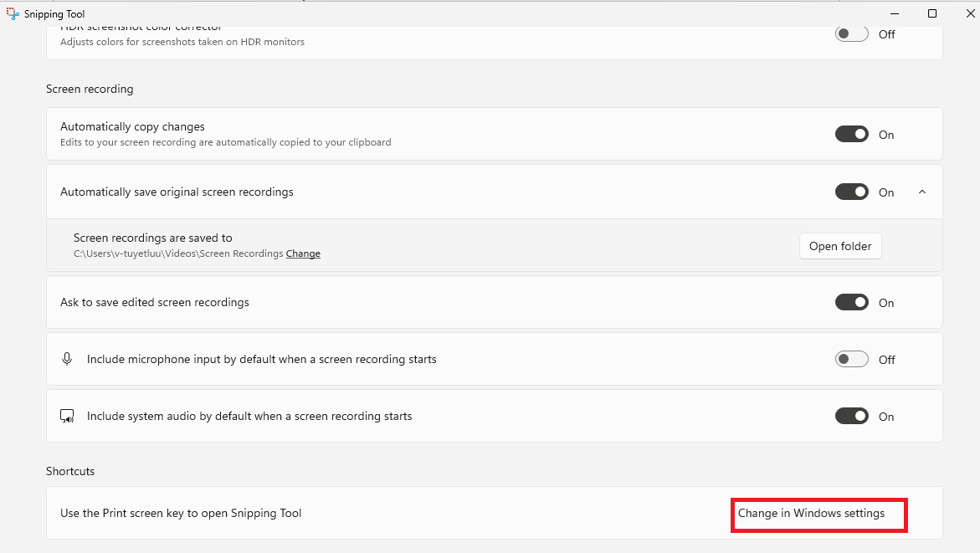Click the Change link to update save location

pyautogui.click(x=303, y=253)
